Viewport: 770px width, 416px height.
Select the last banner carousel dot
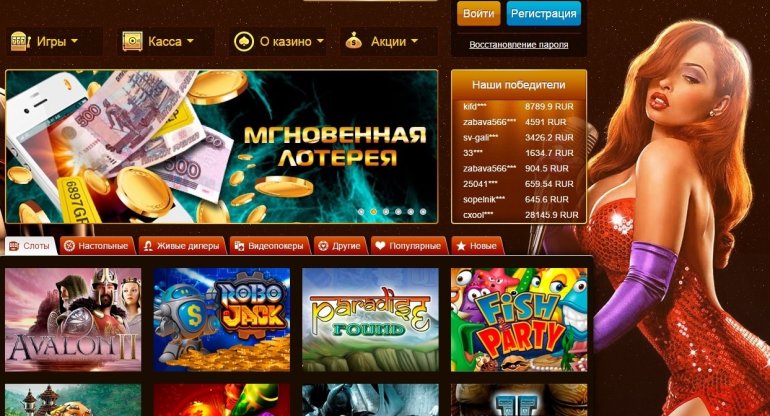coord(423,212)
